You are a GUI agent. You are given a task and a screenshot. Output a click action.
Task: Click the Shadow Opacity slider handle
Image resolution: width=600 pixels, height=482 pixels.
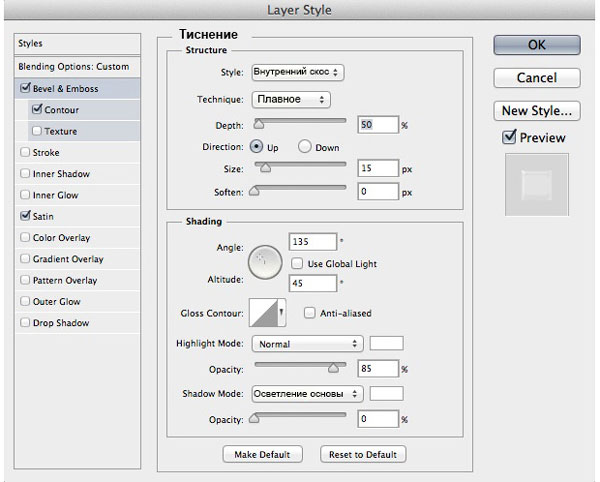pos(254,418)
